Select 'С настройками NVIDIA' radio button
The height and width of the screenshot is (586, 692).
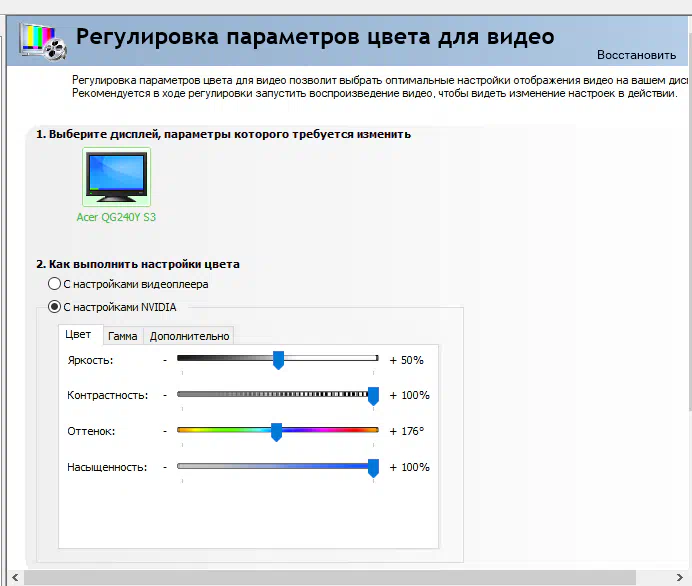click(55, 307)
